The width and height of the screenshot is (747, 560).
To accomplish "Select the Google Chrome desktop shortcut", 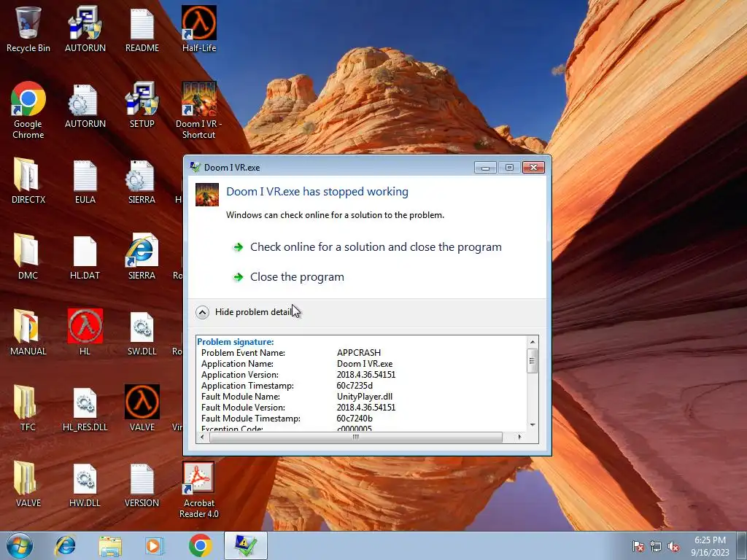I will tap(28, 110).
